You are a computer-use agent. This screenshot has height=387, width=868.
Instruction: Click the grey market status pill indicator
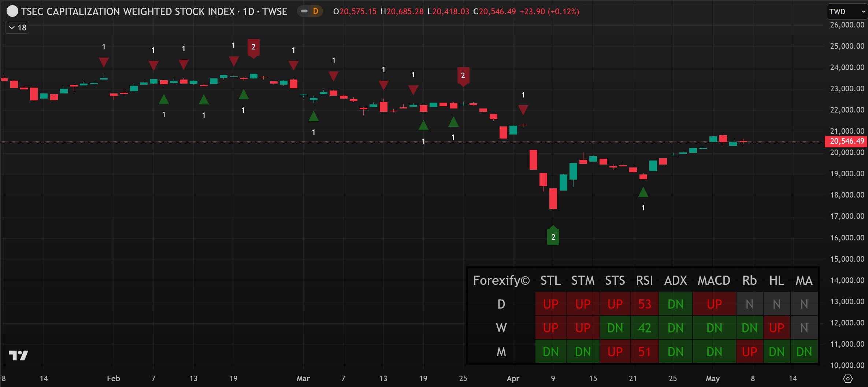pos(304,12)
